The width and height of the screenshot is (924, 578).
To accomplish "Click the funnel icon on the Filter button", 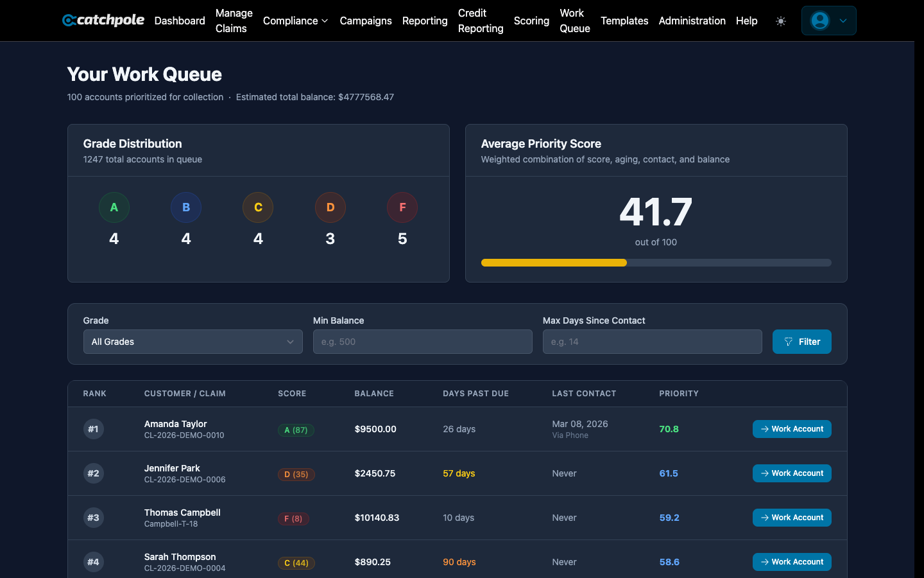I will [788, 342].
